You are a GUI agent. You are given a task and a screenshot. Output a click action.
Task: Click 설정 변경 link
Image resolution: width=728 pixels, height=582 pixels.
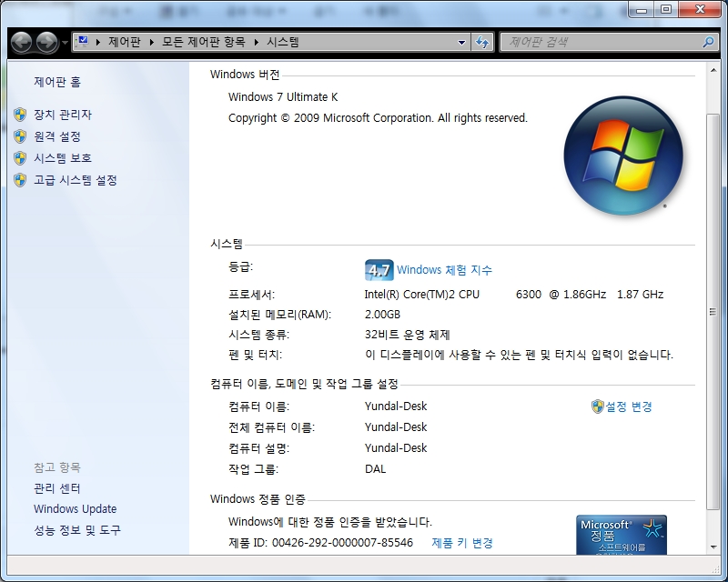coord(629,406)
